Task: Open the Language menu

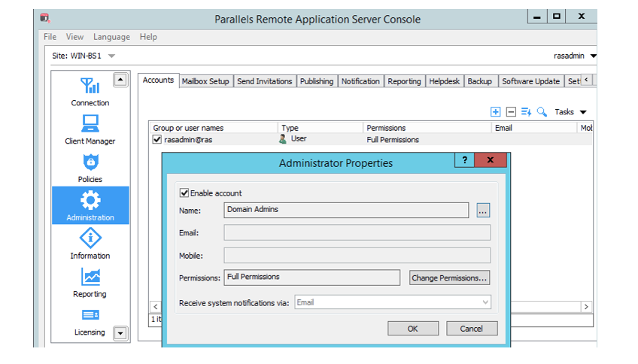Action: [x=111, y=37]
